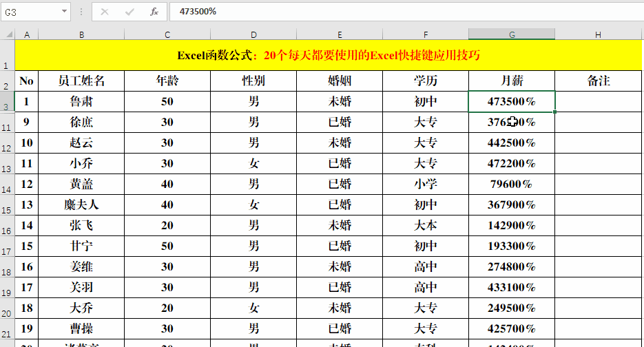Screen dimensions: 644x347
Task: Select the cell containing 黄盖
Action: 81,184
